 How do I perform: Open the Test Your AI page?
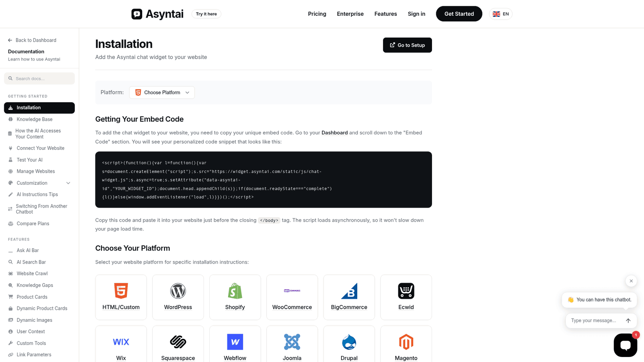click(39, 160)
